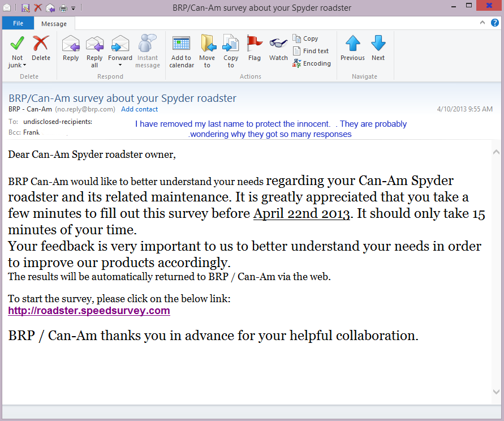Open Help with the question mark icon
Screen dimensions: 504x421
495,23
